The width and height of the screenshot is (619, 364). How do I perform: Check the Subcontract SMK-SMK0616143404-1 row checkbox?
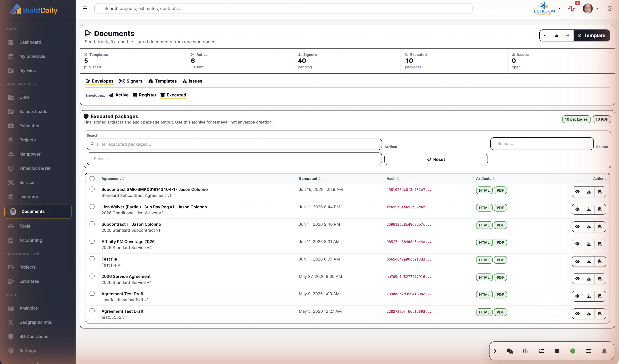tap(92, 189)
